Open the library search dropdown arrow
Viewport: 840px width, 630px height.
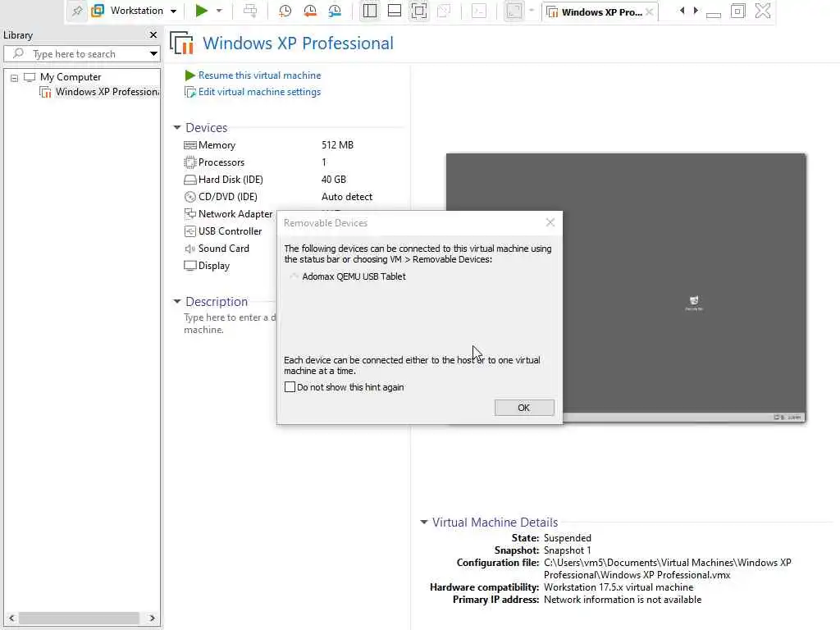(153, 53)
